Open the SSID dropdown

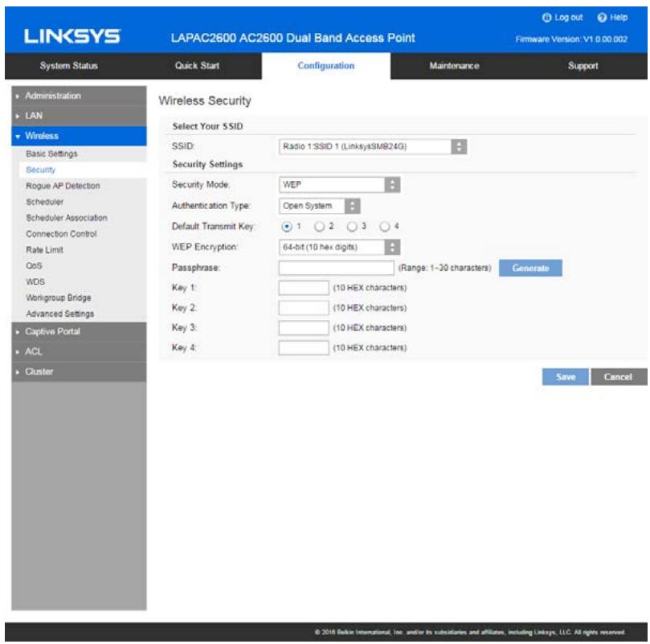coord(373,146)
